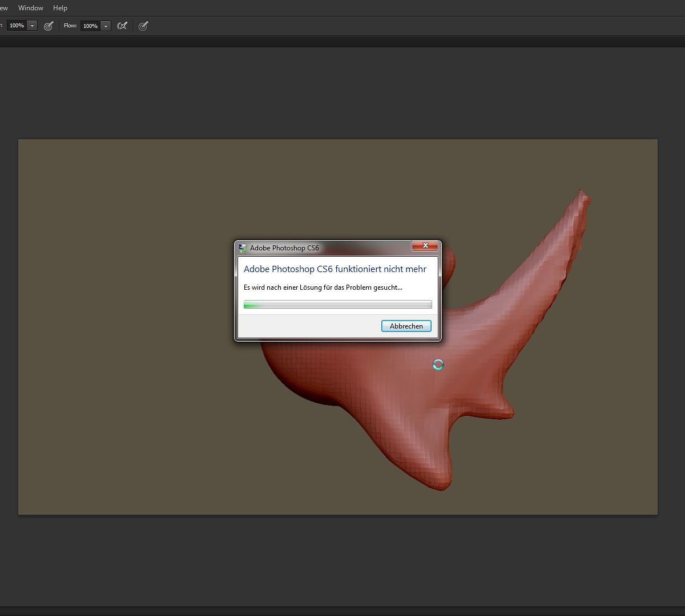Open the Help menu
Viewport: 685px width, 616px height.
click(60, 8)
